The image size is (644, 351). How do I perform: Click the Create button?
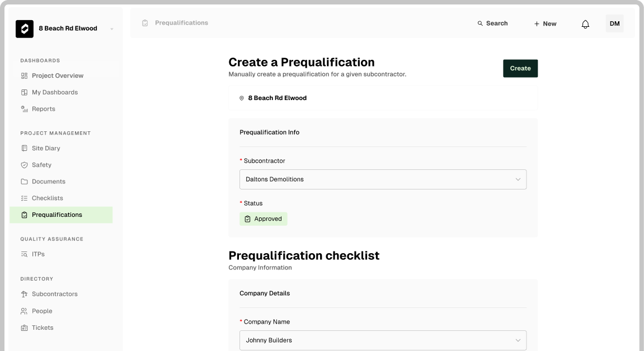point(520,69)
